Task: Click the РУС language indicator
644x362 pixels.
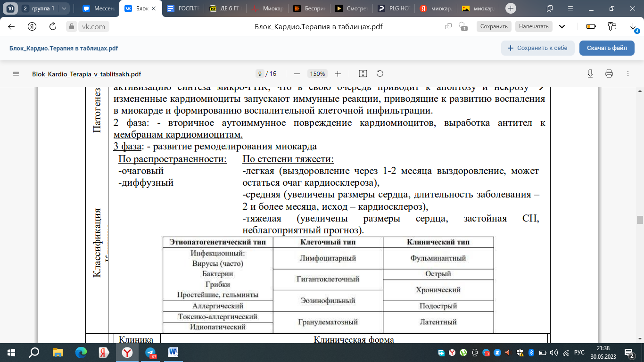Action: click(x=579, y=352)
